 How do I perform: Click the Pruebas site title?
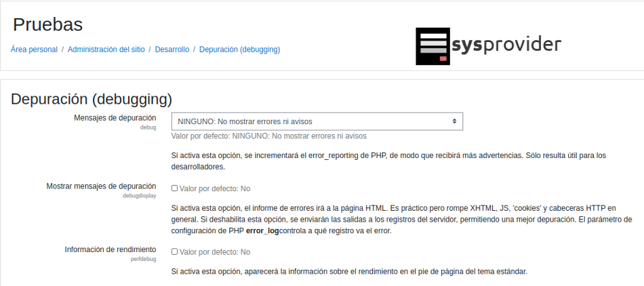[47, 25]
